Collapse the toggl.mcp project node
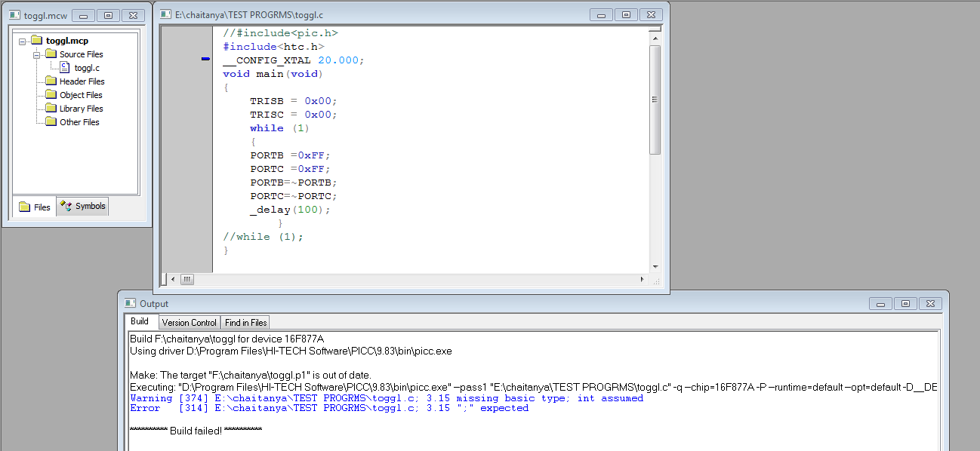980x451 pixels. (x=23, y=41)
